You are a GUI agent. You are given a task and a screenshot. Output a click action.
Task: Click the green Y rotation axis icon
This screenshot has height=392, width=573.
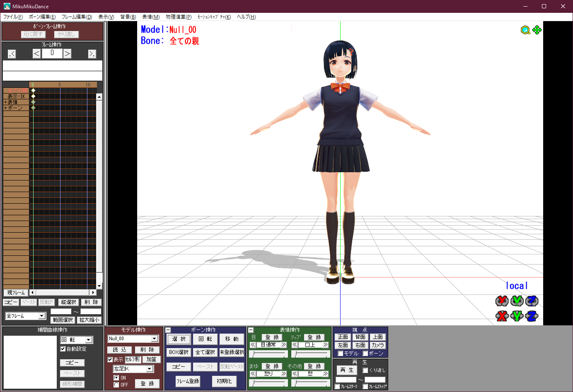(x=517, y=301)
